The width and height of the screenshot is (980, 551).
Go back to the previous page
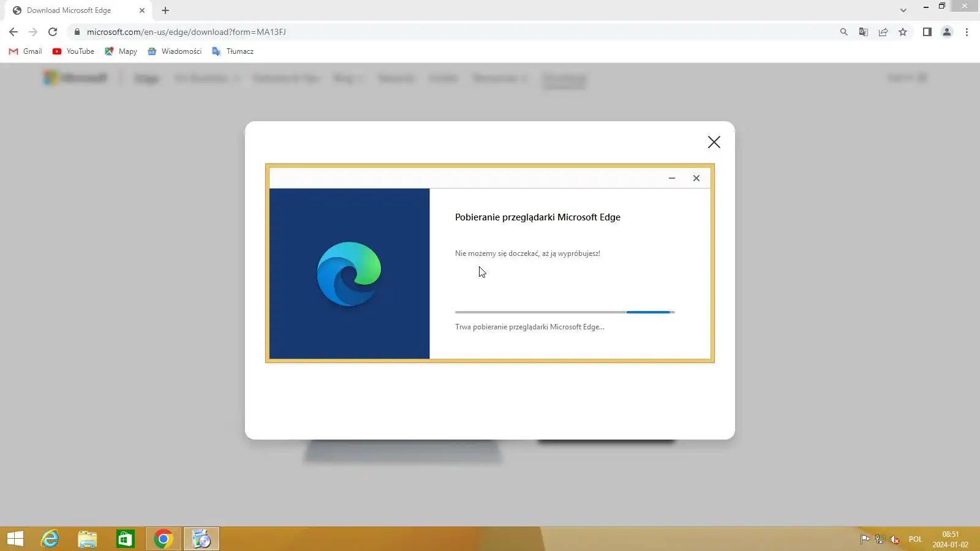click(x=13, y=32)
